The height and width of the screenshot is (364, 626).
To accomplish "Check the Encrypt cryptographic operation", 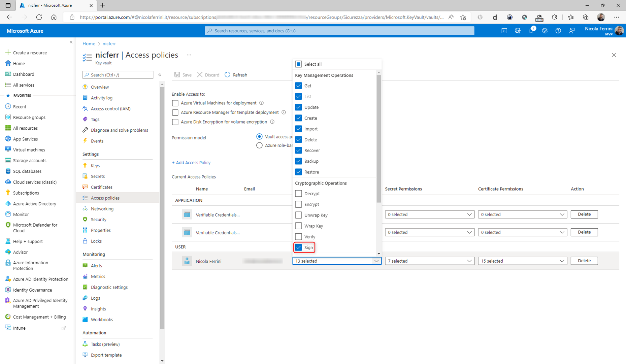I will coord(298,204).
